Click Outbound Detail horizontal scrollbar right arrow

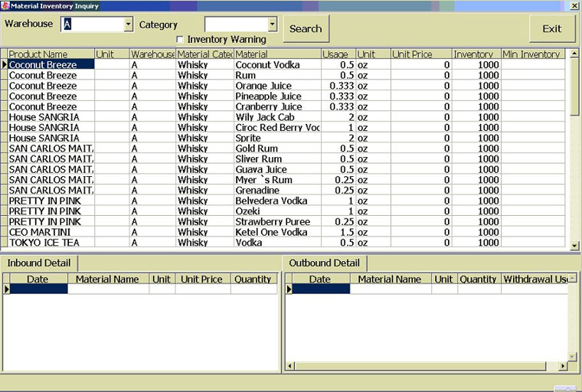click(x=563, y=366)
